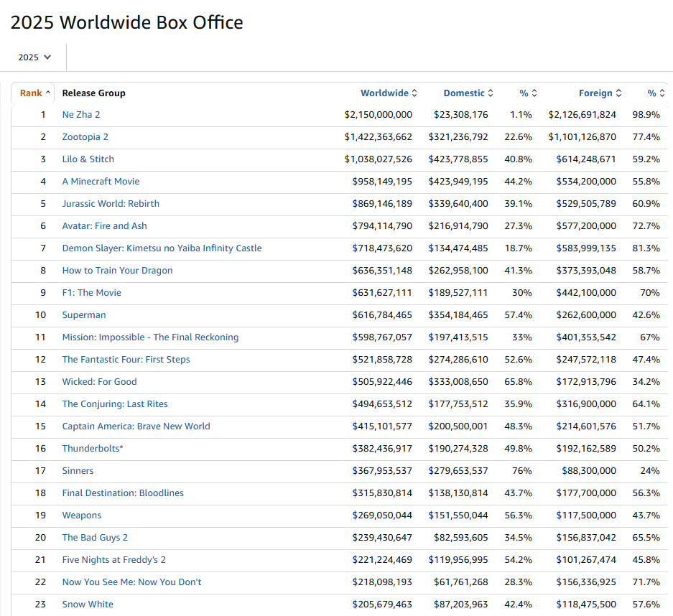
Task: Open Jurassic World: Rebirth link
Action: pyautogui.click(x=111, y=204)
